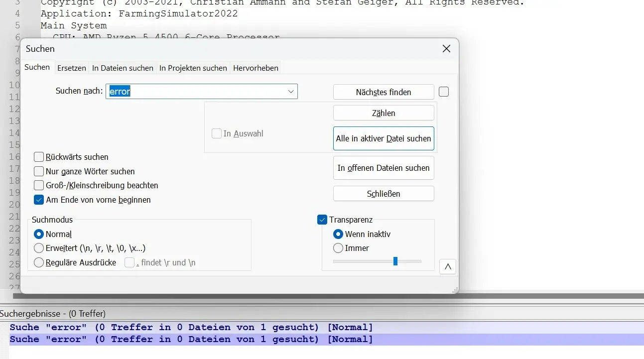Run Alle in aktiver Datei suchen
Image resolution: width=644 pixels, height=359 pixels.
pyautogui.click(x=384, y=138)
